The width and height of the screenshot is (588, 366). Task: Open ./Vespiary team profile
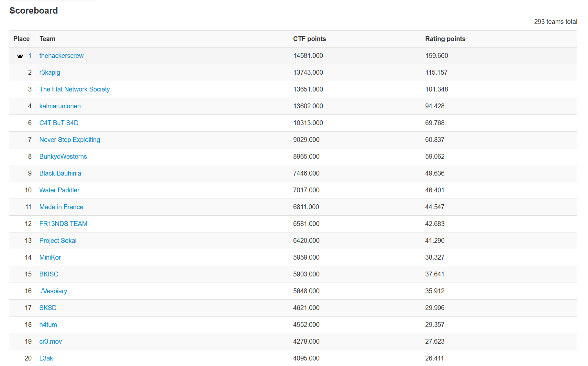53,291
